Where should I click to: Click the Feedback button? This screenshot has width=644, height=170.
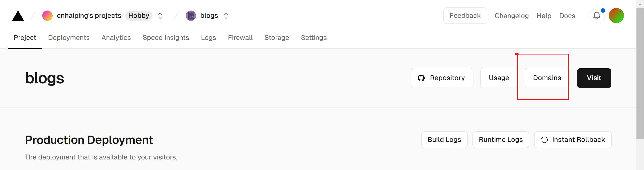click(x=465, y=16)
